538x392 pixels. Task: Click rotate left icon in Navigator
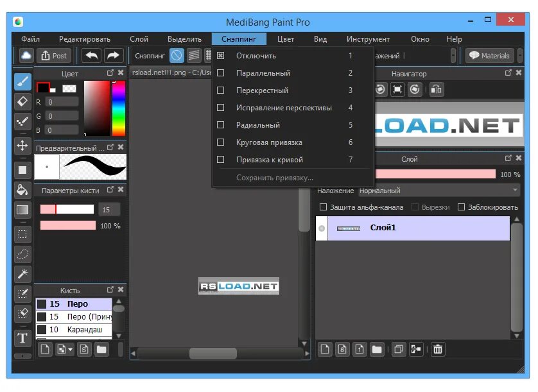click(x=380, y=90)
